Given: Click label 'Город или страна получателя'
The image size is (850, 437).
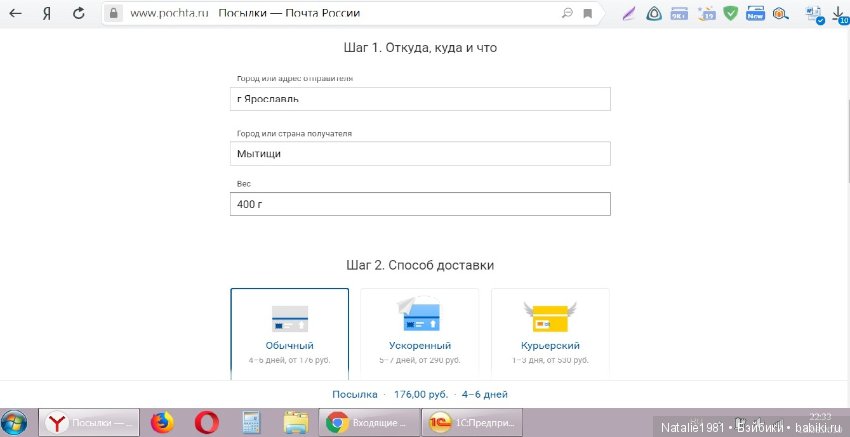Looking at the screenshot, I should click(x=294, y=133).
